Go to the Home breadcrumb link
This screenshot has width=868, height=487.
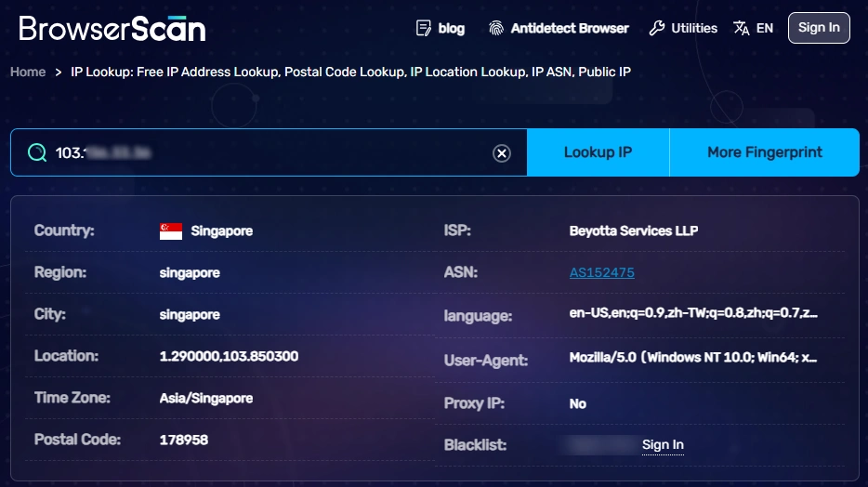coord(28,72)
